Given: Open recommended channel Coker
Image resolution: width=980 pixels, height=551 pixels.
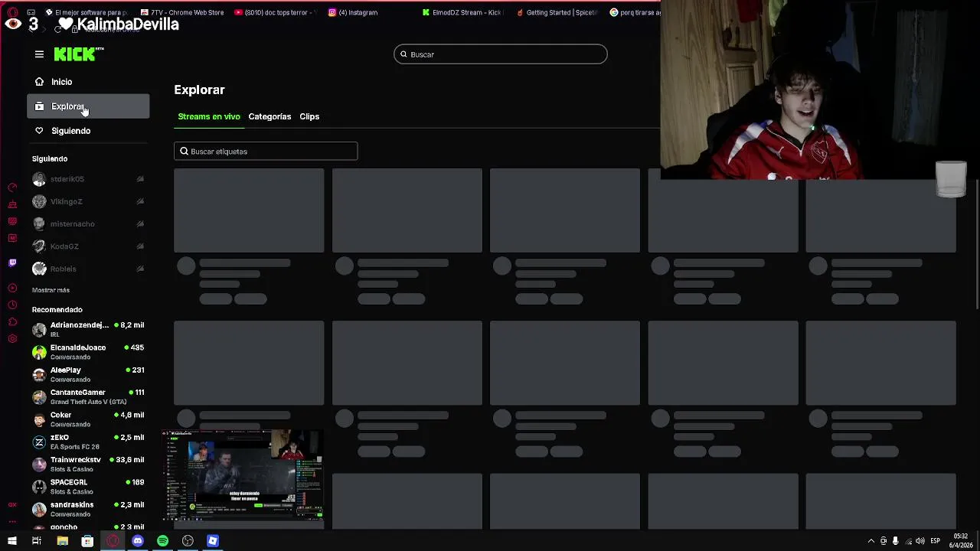Looking at the screenshot, I should tap(88, 419).
